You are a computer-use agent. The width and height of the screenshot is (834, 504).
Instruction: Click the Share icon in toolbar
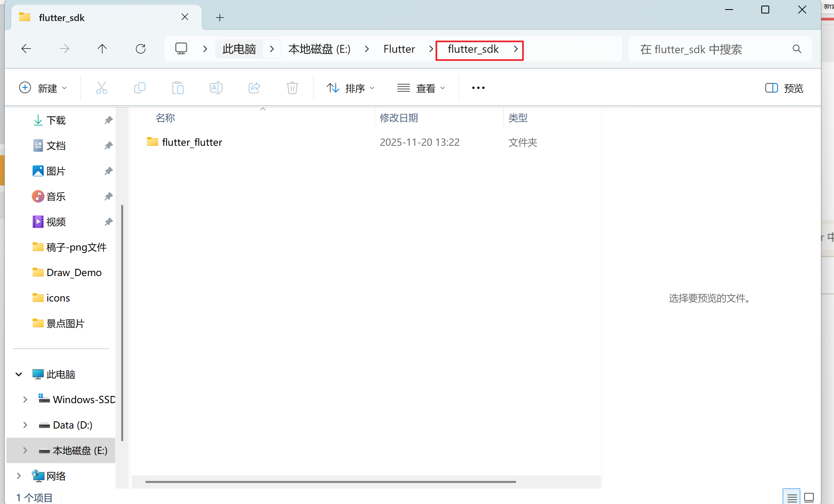pyautogui.click(x=254, y=88)
